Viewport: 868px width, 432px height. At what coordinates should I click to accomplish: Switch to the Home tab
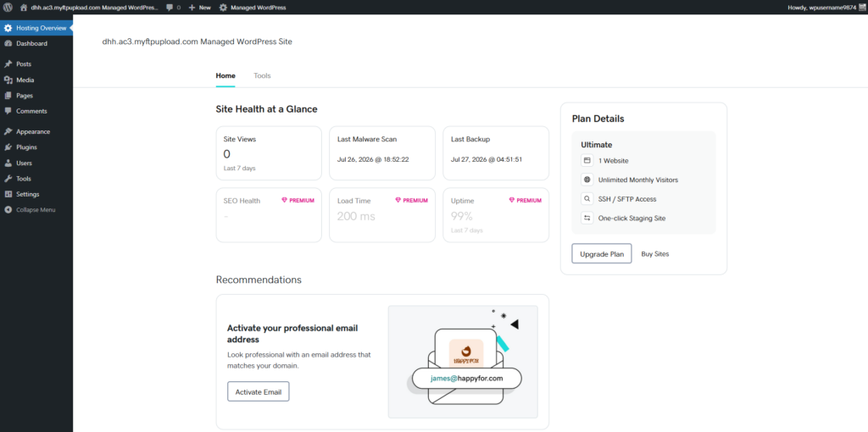[225, 75]
